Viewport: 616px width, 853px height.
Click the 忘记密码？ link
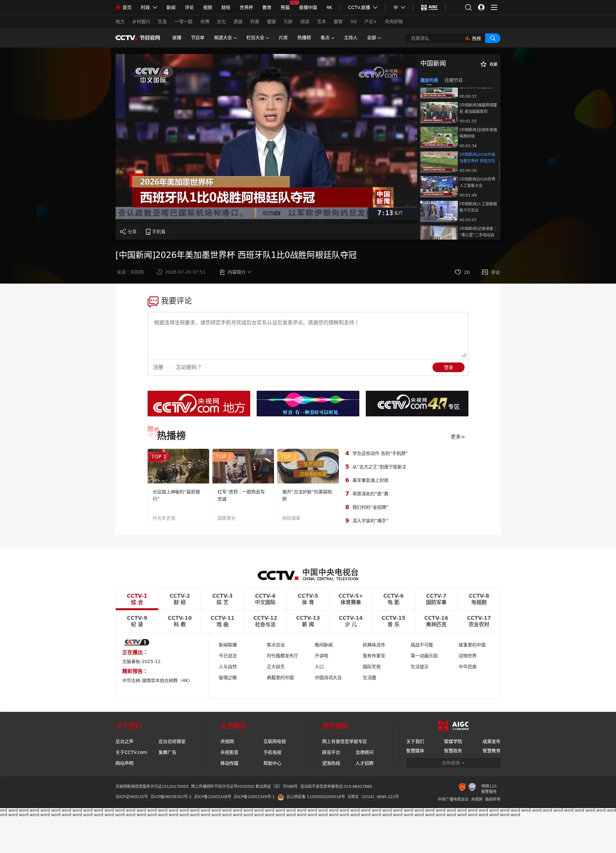pos(189,367)
